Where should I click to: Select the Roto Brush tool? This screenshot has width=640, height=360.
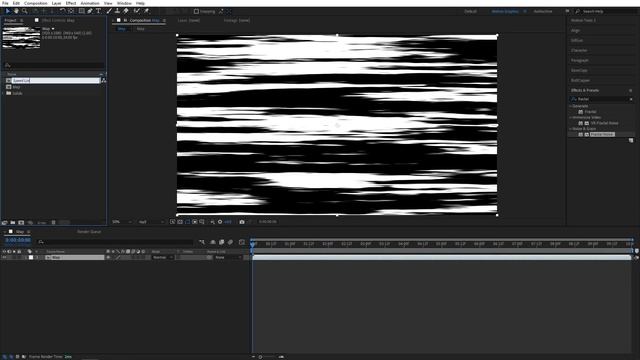[x=137, y=11]
